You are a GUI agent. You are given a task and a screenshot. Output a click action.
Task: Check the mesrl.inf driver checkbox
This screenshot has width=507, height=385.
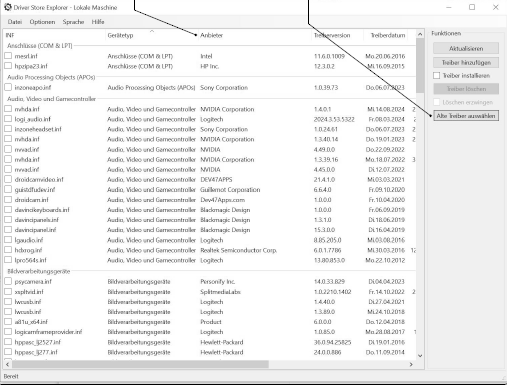click(x=8, y=56)
